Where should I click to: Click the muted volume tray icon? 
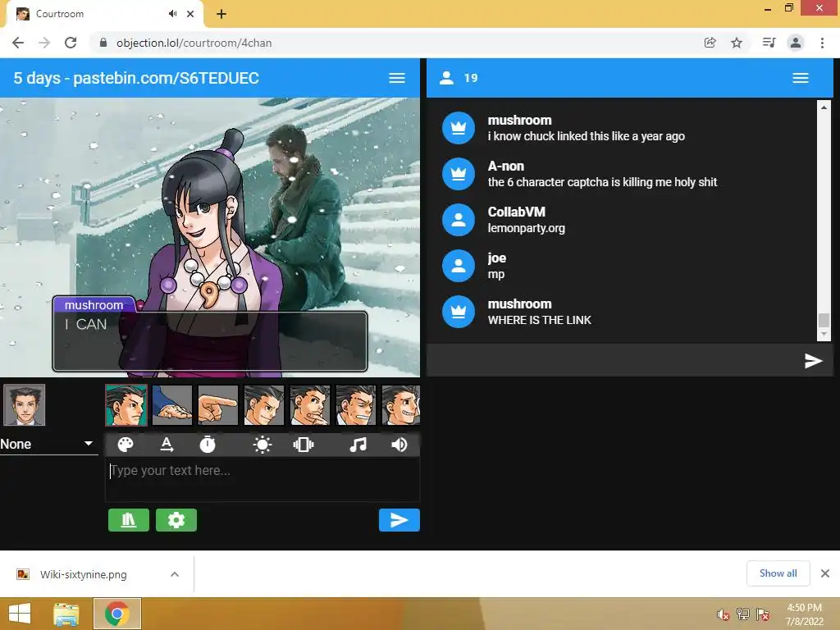(x=724, y=614)
